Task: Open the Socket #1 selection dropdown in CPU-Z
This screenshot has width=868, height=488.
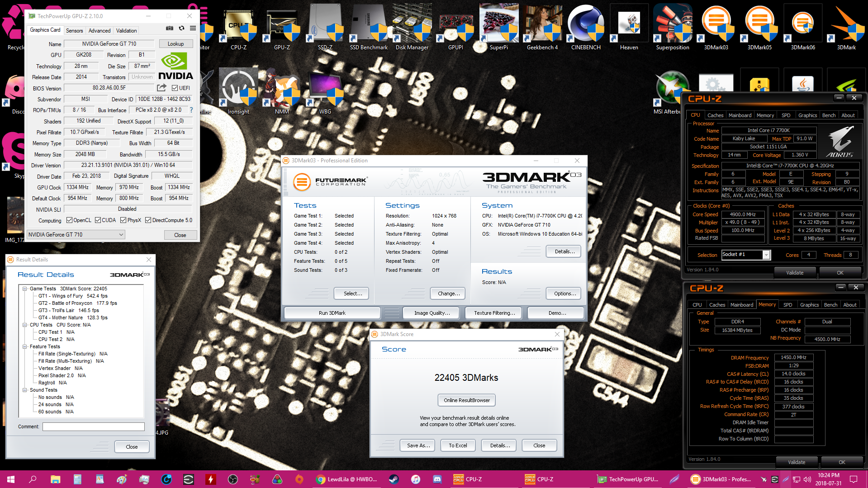Action: 746,255
